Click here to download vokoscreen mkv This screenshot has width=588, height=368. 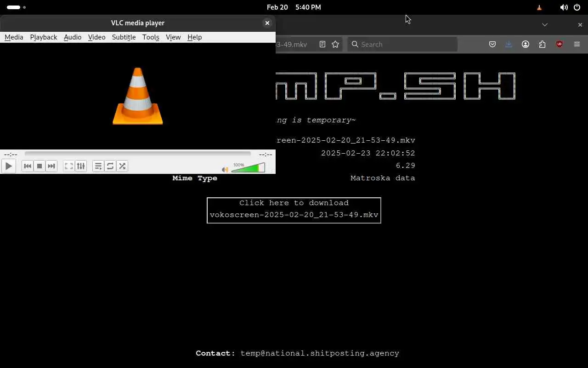[x=294, y=210]
